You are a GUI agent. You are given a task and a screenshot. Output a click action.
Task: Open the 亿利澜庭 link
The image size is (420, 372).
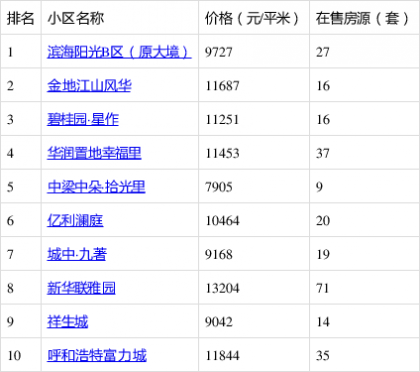tap(75, 220)
